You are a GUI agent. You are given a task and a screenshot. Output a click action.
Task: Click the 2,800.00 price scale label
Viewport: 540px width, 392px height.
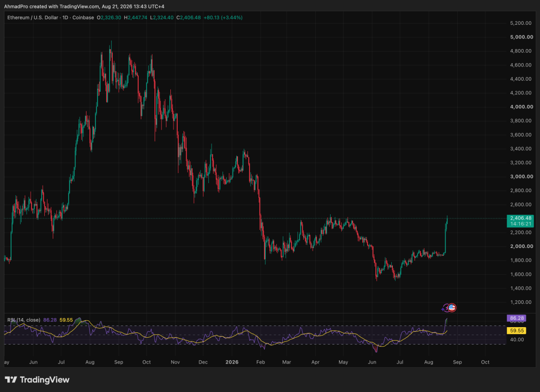coord(522,190)
